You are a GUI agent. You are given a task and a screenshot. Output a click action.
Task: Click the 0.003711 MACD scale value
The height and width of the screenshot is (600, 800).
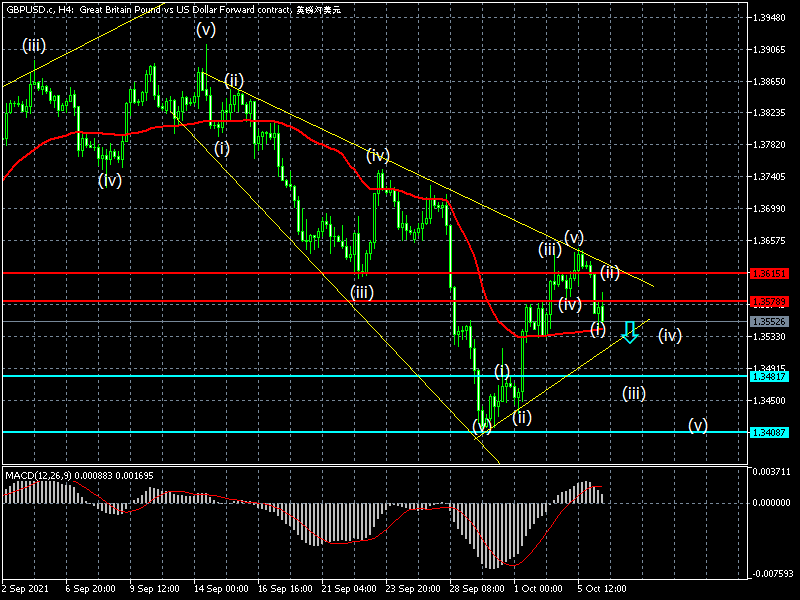(x=770, y=470)
